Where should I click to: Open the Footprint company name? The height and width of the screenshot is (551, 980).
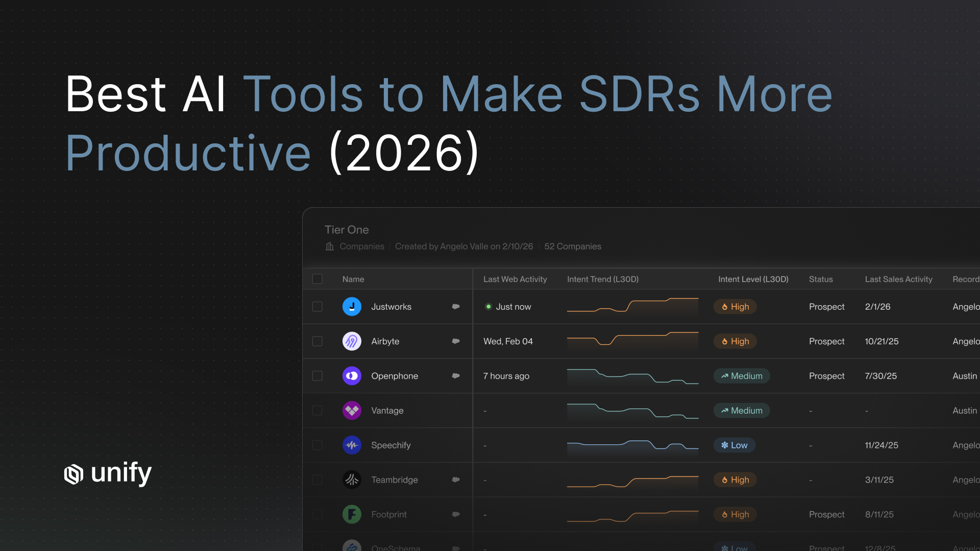point(389,515)
